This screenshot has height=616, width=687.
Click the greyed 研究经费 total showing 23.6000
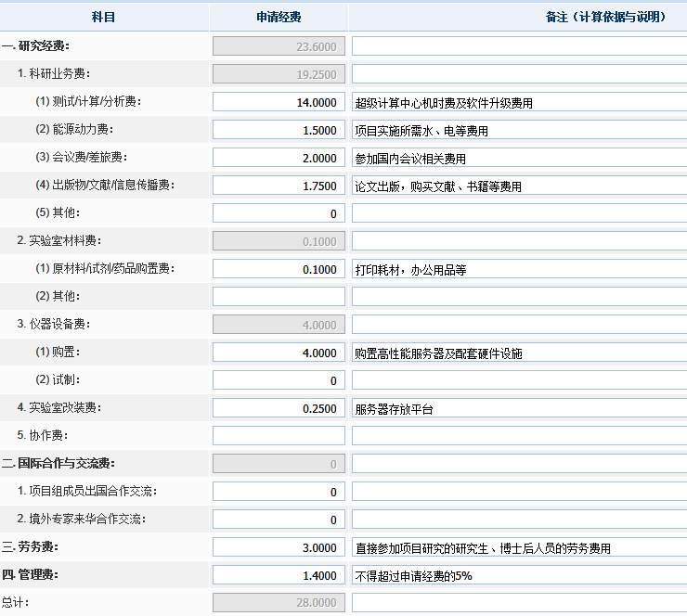tap(279, 46)
